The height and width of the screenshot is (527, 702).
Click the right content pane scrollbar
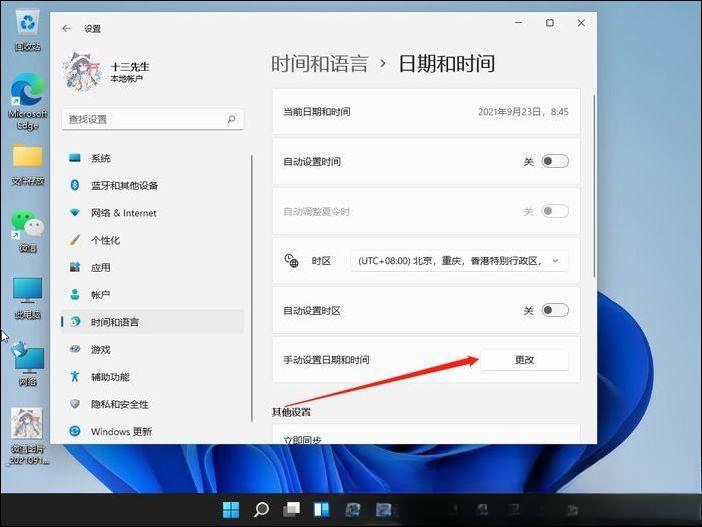coord(594,186)
